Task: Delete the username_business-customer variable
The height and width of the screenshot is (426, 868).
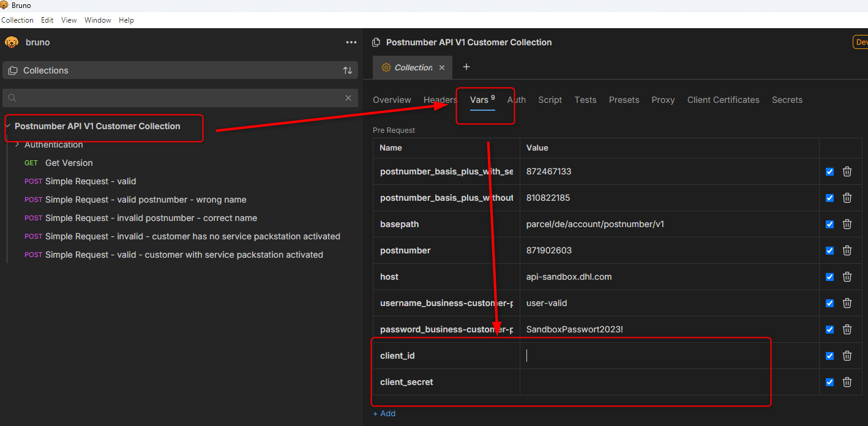Action: pos(847,303)
